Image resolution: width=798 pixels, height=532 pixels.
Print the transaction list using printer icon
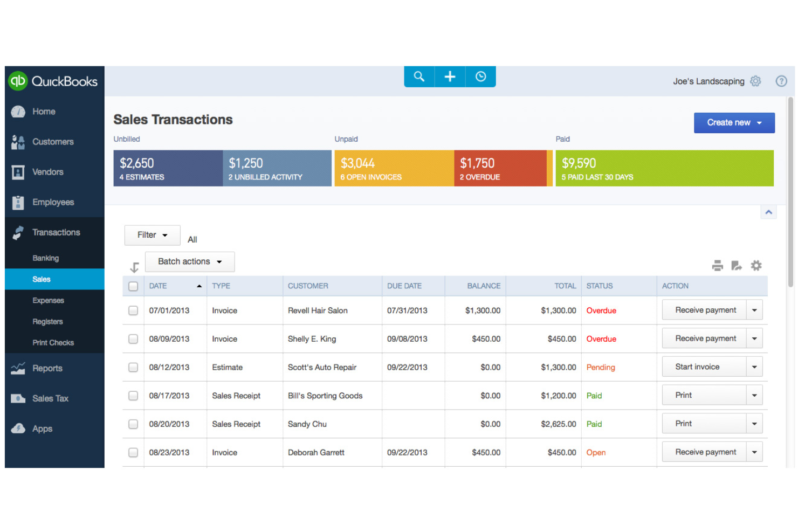tap(717, 266)
